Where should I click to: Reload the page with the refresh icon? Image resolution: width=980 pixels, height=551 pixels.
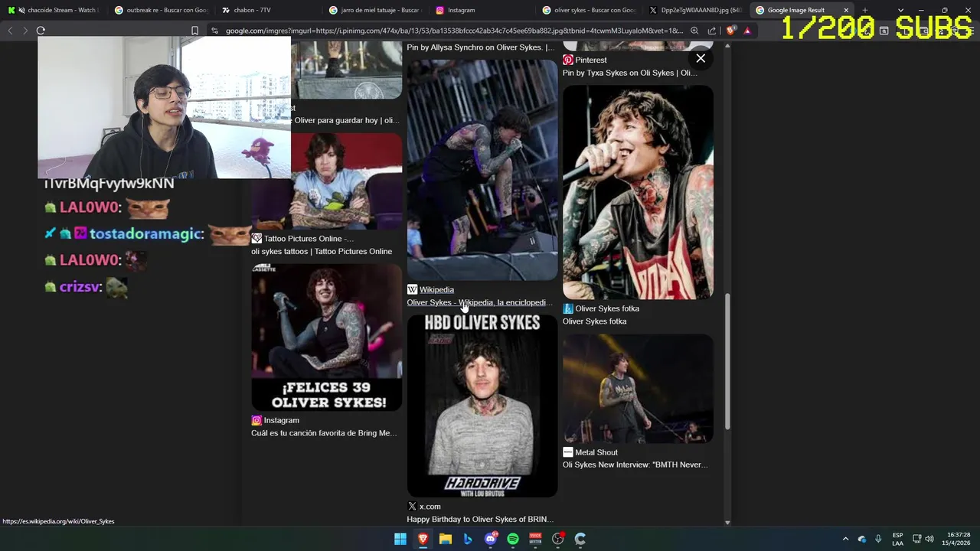[x=41, y=31]
